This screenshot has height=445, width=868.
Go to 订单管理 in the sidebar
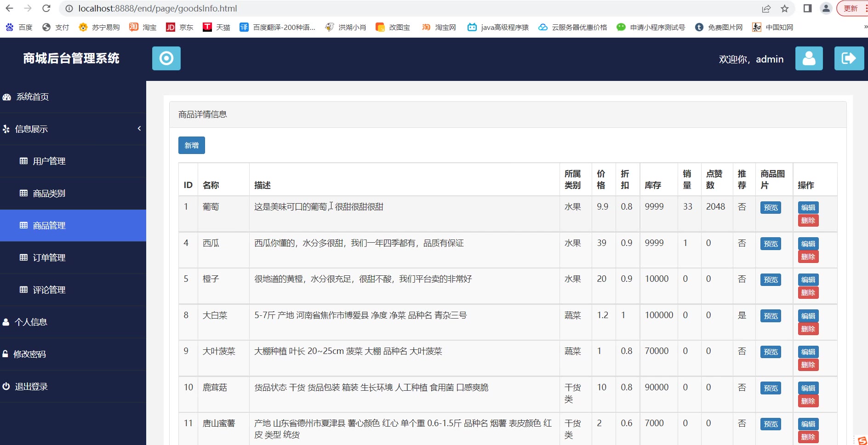(x=49, y=257)
